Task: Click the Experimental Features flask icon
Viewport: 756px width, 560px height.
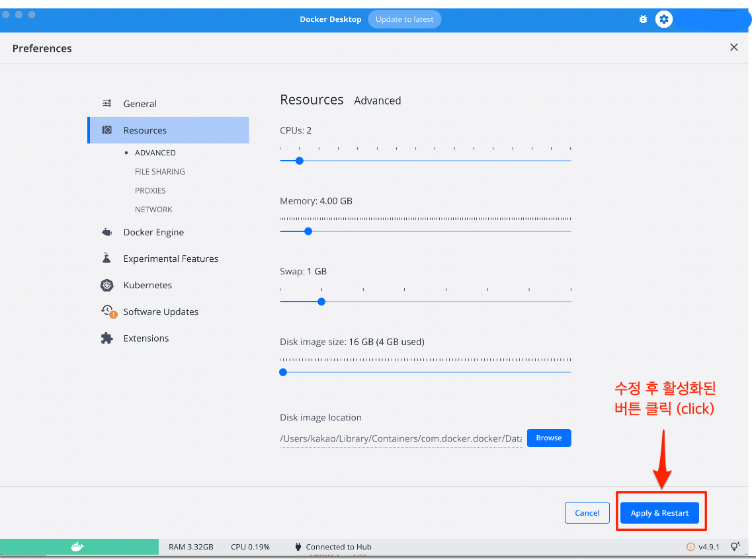Action: (106, 258)
